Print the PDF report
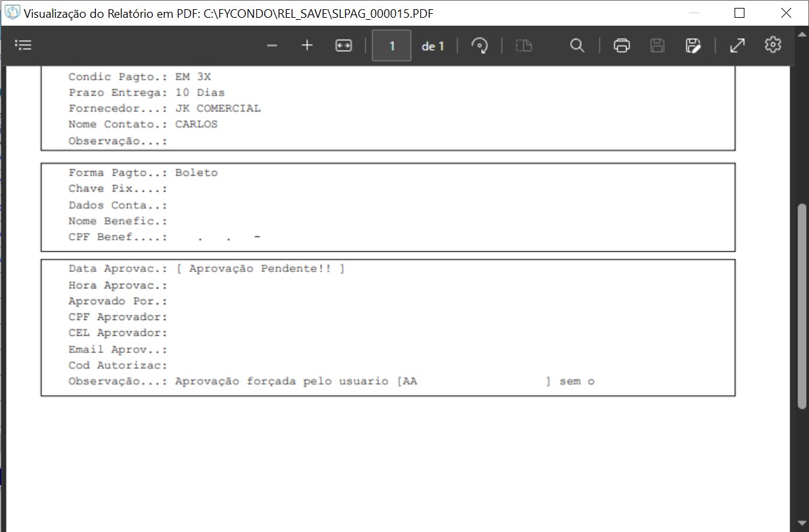The height and width of the screenshot is (532, 809). (621, 45)
